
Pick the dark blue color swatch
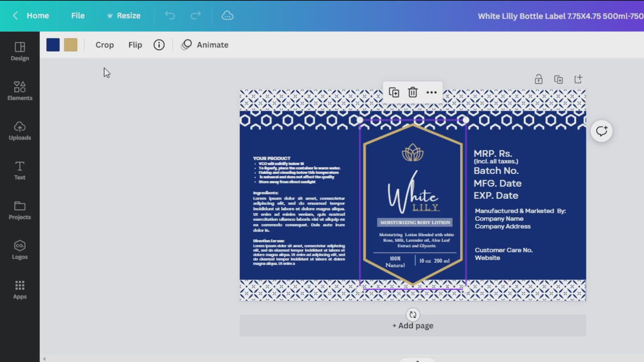[x=53, y=45]
